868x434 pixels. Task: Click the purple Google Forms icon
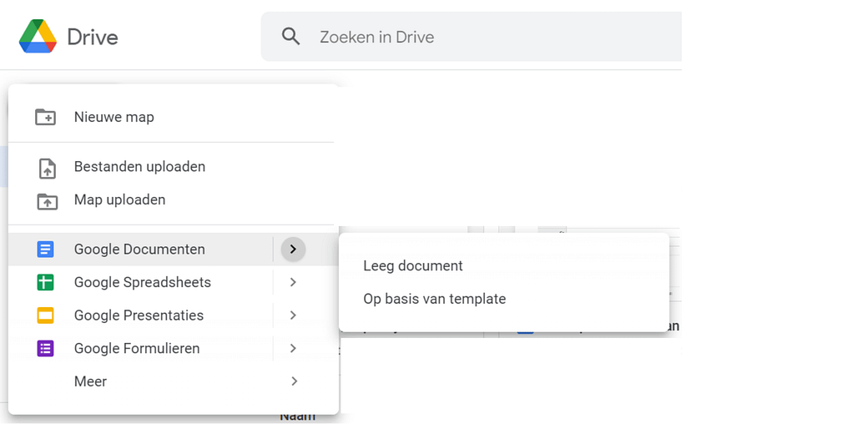pyautogui.click(x=45, y=349)
